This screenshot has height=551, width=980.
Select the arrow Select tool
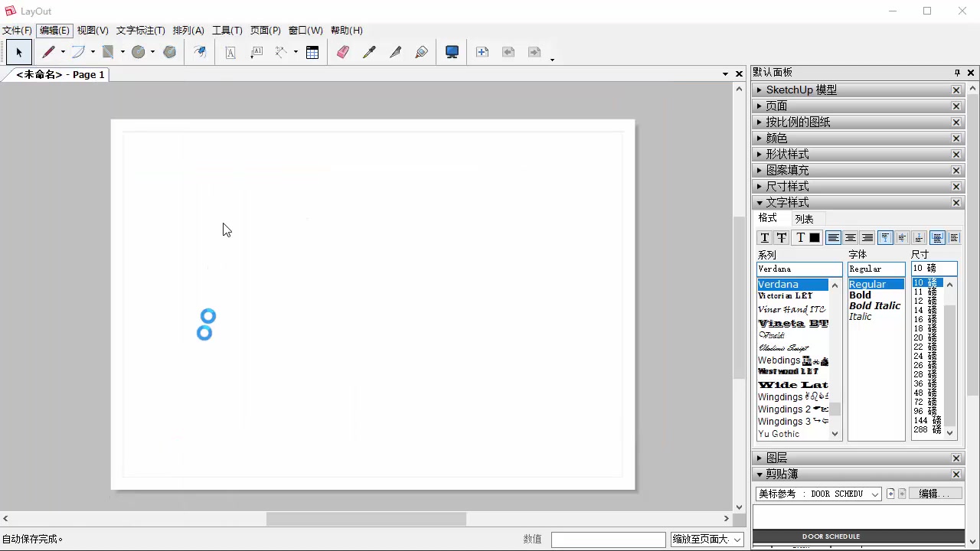coord(19,52)
